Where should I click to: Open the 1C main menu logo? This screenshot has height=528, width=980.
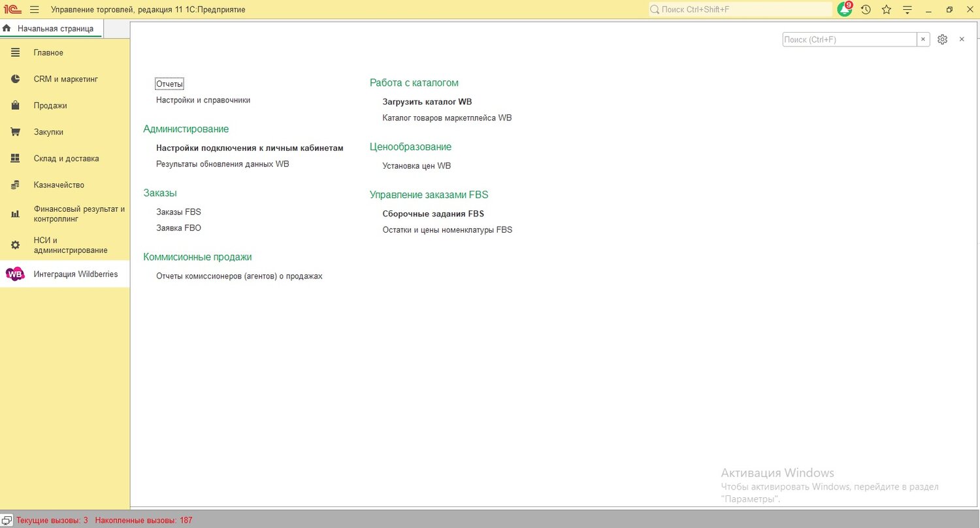point(12,10)
